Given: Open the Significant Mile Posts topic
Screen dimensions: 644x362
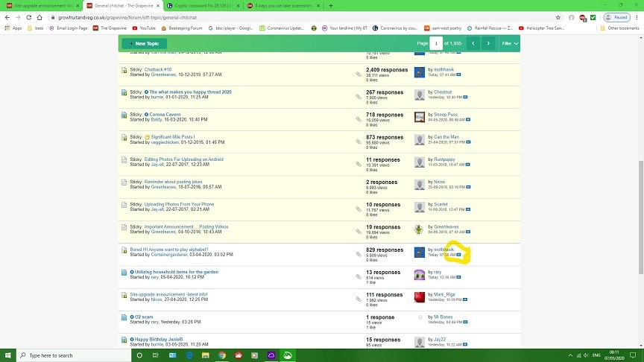Looking at the screenshot, I should (172, 136).
